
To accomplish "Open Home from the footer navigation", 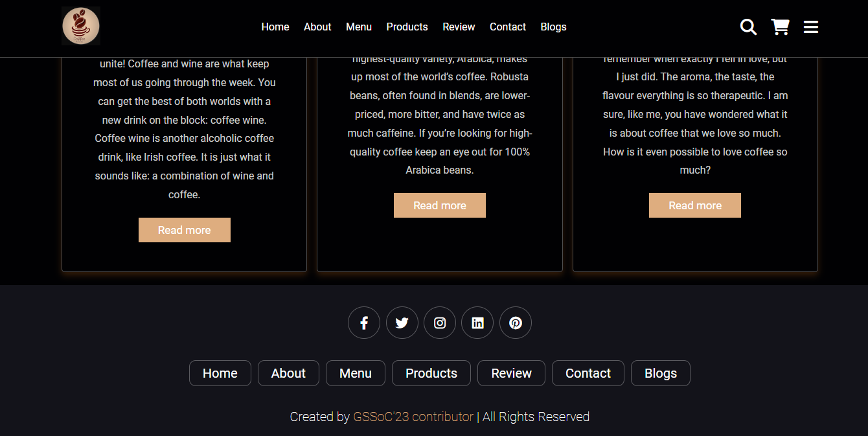I will coord(220,373).
